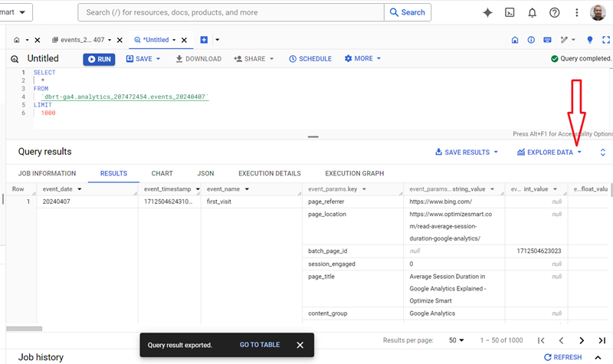Open the JSON tab
Image resolution: width=613 pixels, height=364 pixels.
[x=205, y=173]
